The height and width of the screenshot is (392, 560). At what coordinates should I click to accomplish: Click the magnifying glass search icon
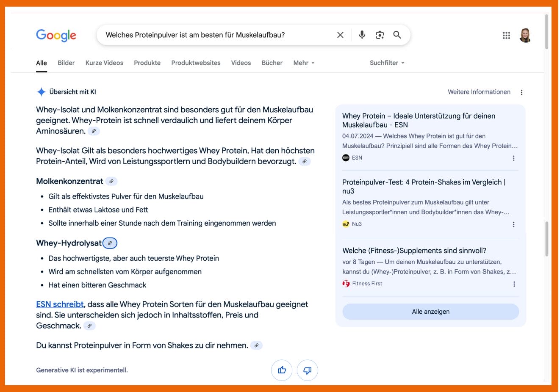[397, 35]
